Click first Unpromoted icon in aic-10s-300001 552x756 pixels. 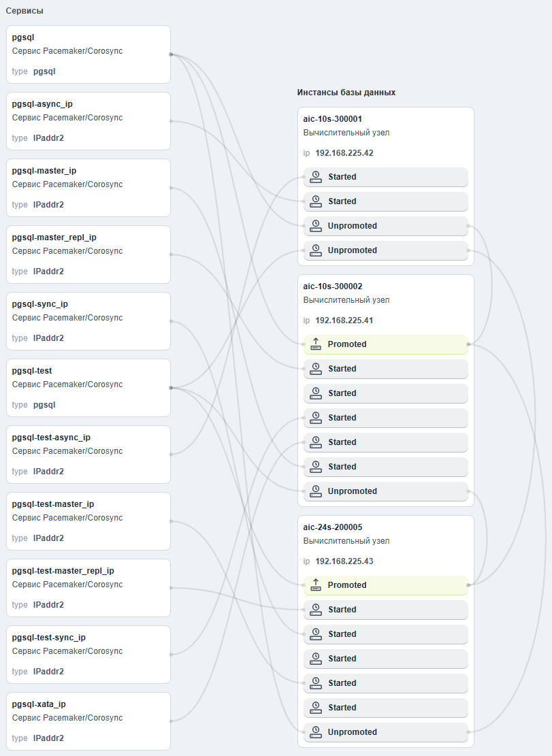(316, 226)
